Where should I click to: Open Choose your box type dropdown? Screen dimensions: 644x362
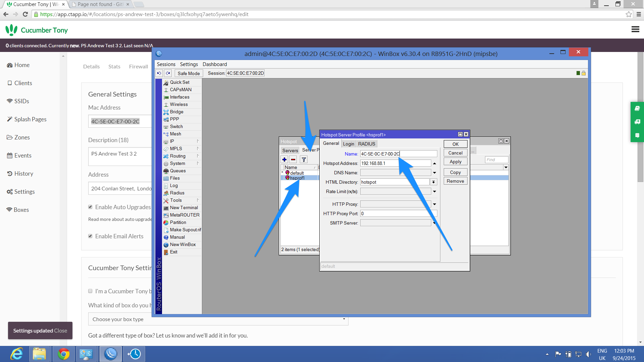[x=218, y=319]
